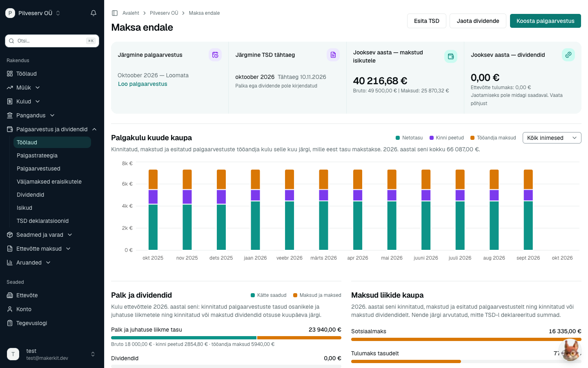Click the calendar icon on Järgmine palgaarvestus card
Image resolution: width=588 pixels, height=368 pixels.
[x=215, y=55]
